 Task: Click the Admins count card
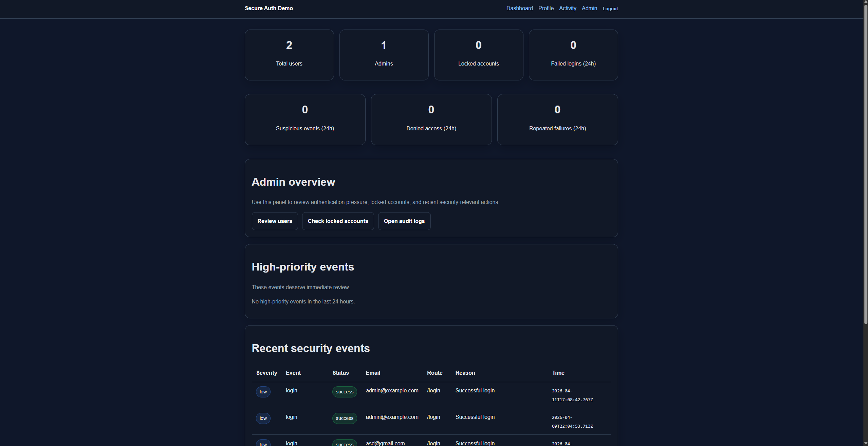tap(384, 55)
